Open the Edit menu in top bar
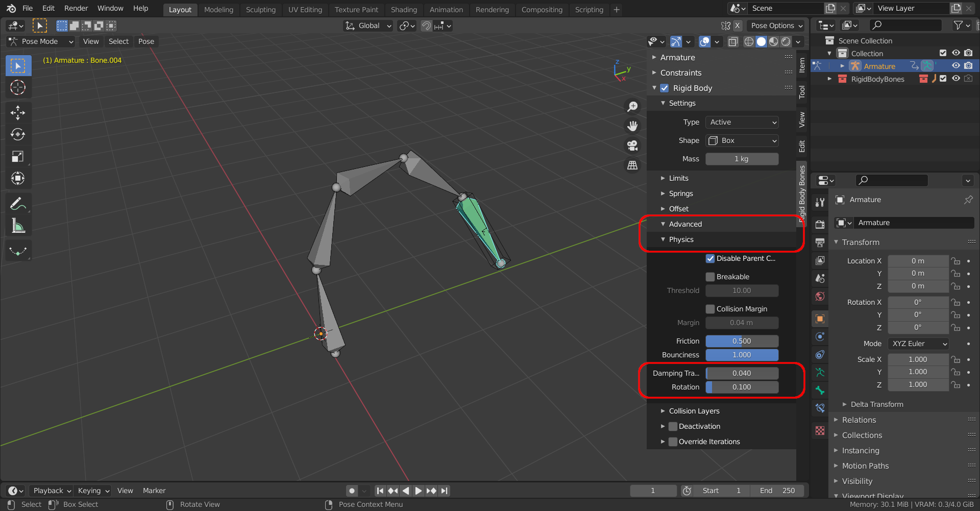 [48, 8]
